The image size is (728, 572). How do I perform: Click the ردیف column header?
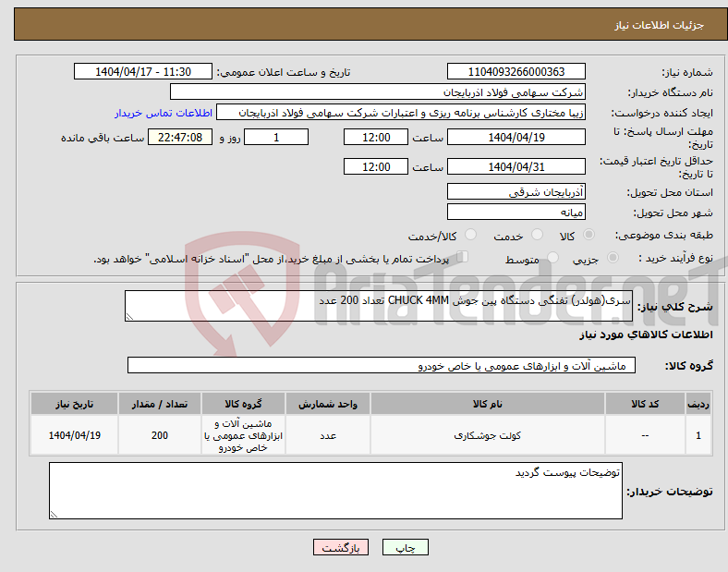click(698, 404)
